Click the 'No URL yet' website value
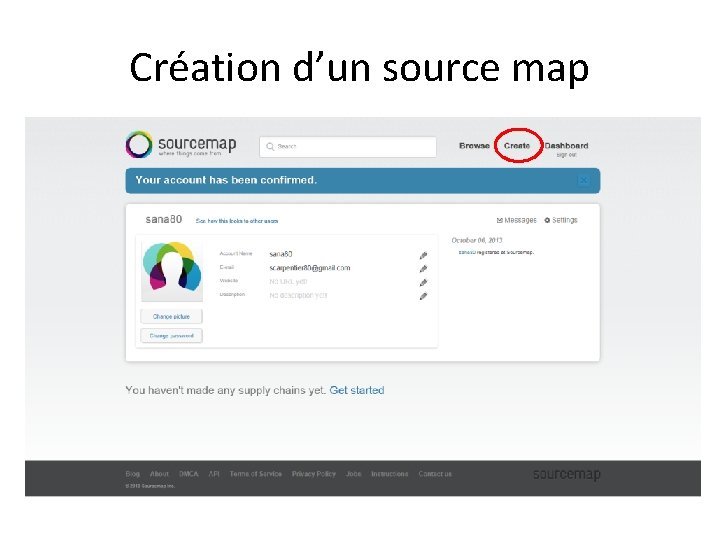This screenshot has width=720, height=540. click(x=288, y=281)
